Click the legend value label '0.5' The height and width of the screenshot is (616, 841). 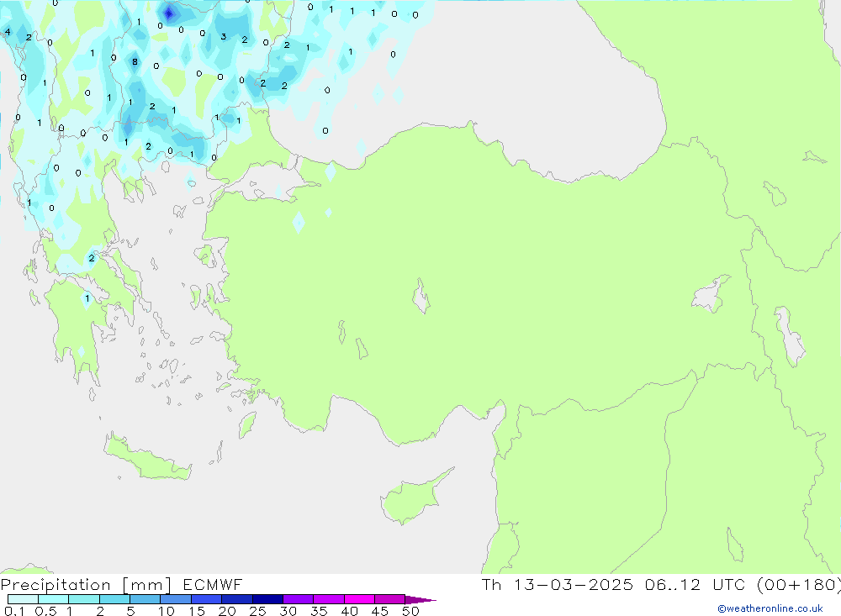click(45, 611)
